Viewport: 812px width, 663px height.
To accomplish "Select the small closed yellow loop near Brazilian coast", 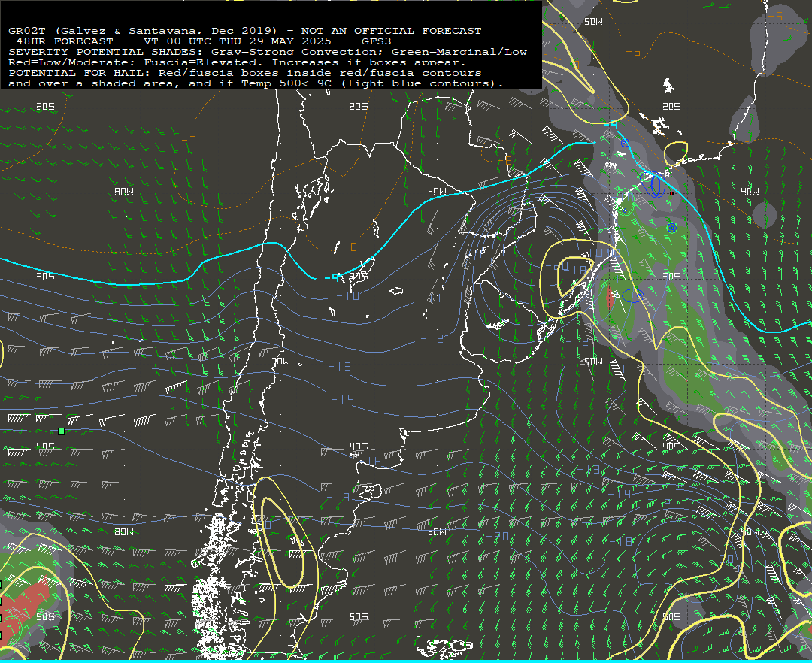I will tap(676, 153).
